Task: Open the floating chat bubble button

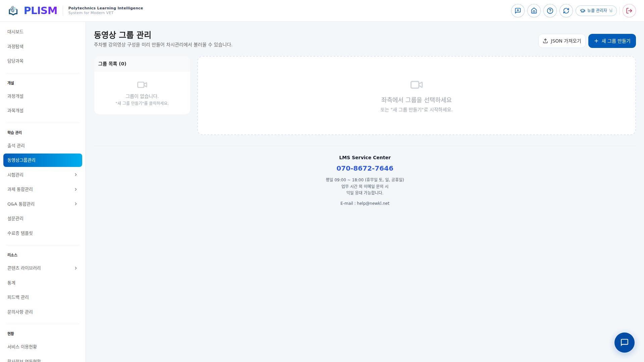Action: (x=624, y=342)
